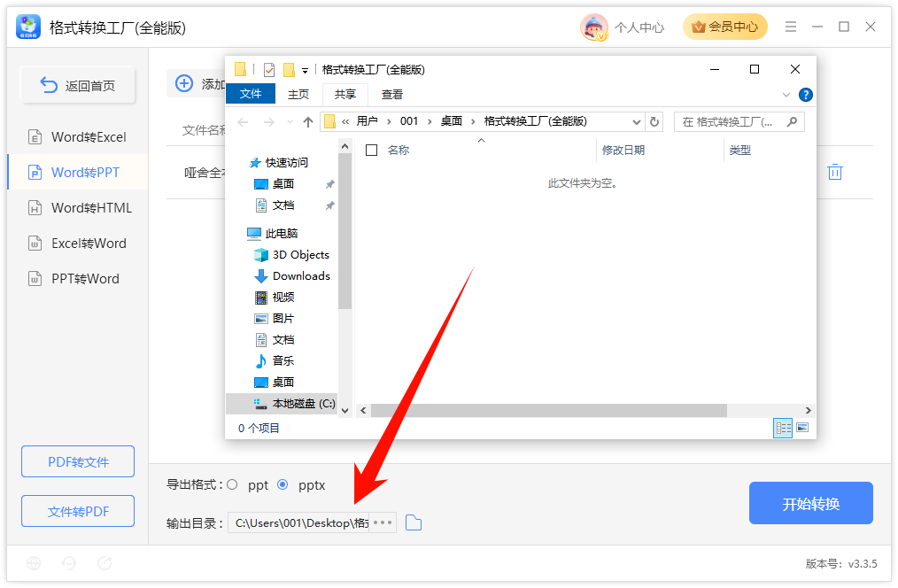Viewport: 898px width, 588px height.
Task: Open Downloads folder in navigation pane
Action: 292,276
